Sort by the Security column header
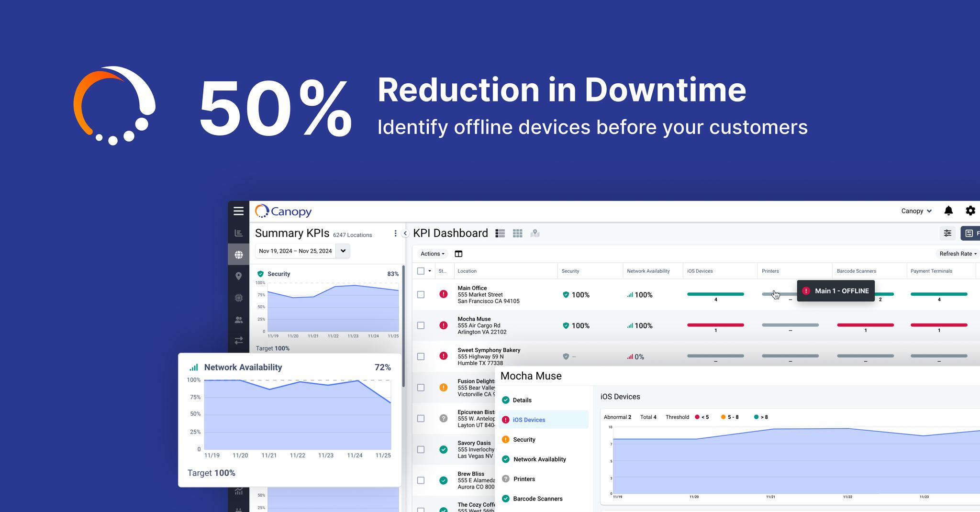This screenshot has width=980, height=512. (x=570, y=271)
